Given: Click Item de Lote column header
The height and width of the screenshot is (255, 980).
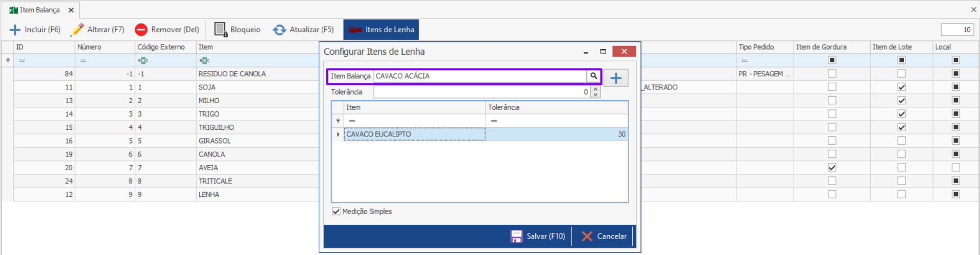Looking at the screenshot, I should (x=901, y=47).
